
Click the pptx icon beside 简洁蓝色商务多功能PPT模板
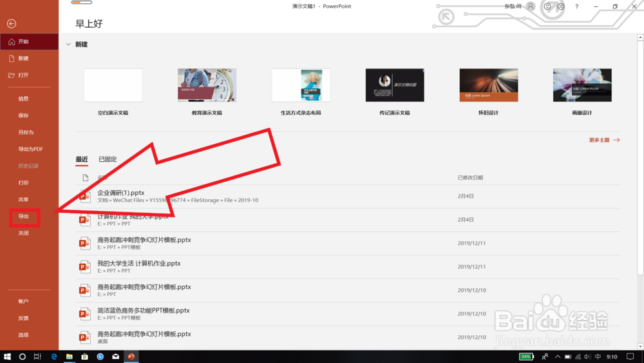(84, 314)
